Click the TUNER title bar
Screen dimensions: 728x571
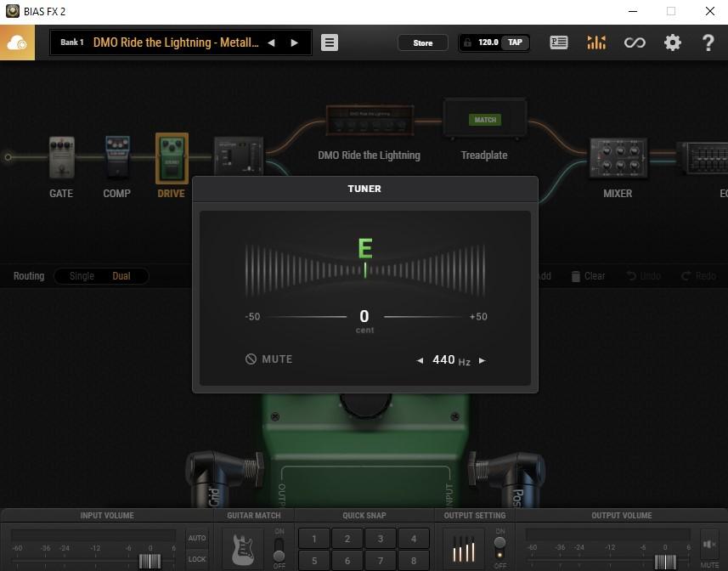point(365,189)
